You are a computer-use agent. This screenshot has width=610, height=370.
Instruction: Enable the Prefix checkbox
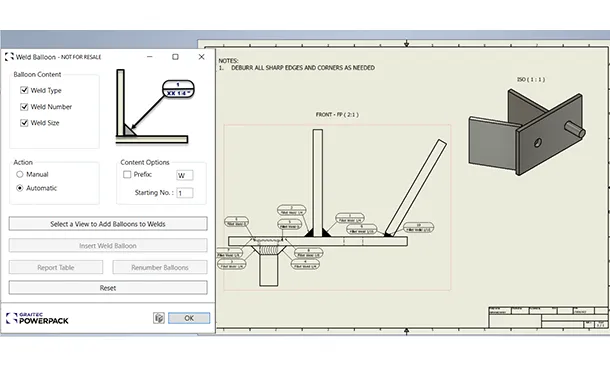tap(127, 174)
